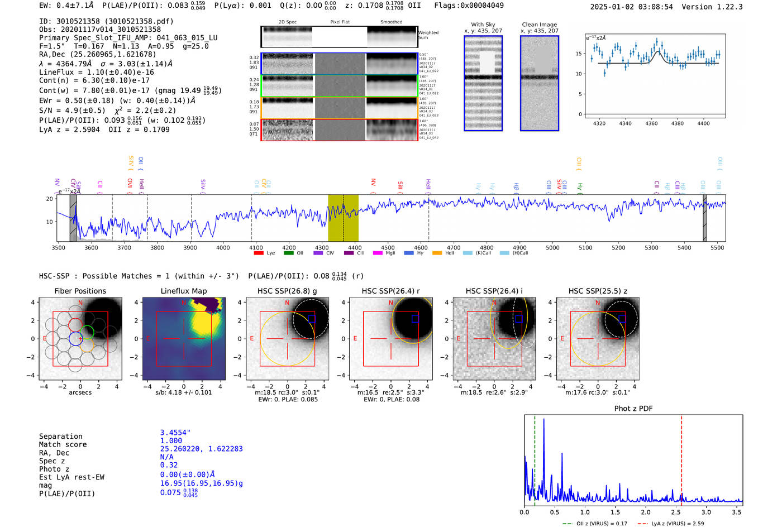Image resolution: width=782 pixels, height=532 pixels.
Task: Click the timestamp '2025-01-02 03:08:54'
Action: point(632,7)
